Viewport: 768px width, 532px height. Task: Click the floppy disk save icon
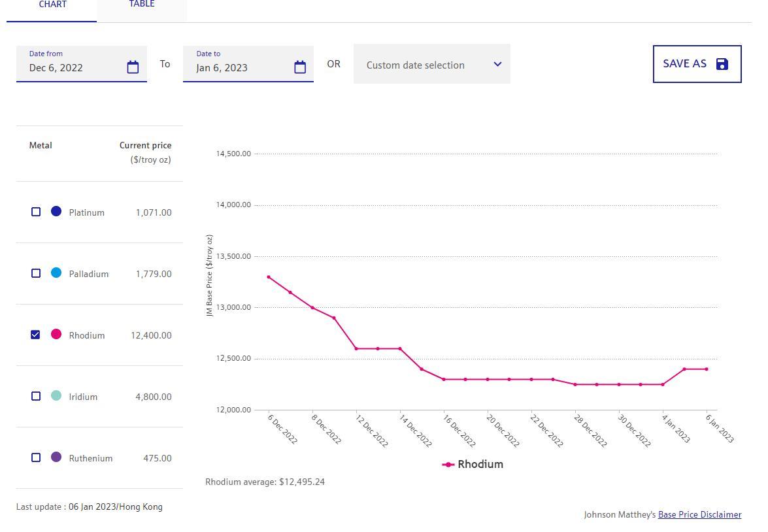point(722,64)
